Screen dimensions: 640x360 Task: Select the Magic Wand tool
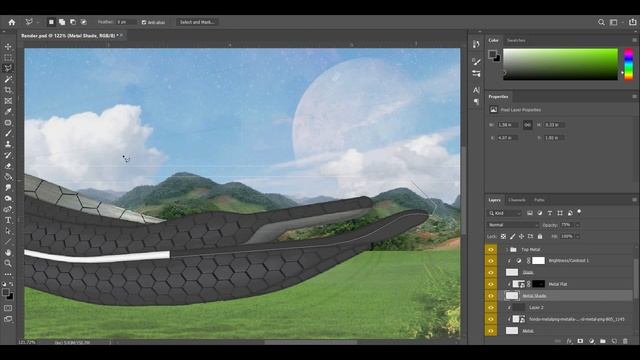[x=8, y=79]
